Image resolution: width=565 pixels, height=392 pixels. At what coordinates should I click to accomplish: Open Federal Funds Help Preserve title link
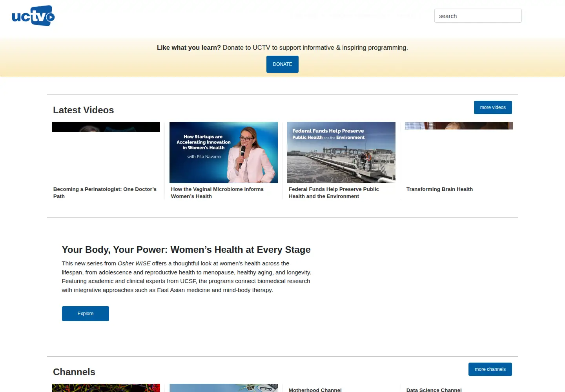click(334, 192)
